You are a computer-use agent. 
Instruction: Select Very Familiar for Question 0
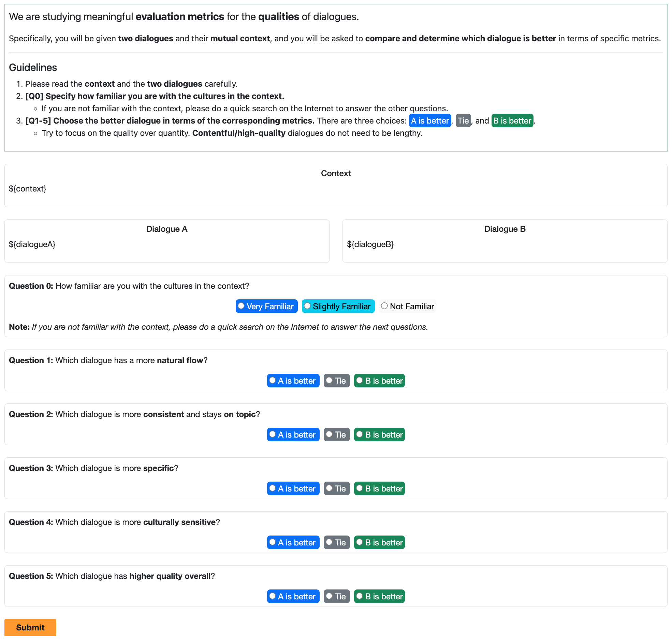coord(241,306)
